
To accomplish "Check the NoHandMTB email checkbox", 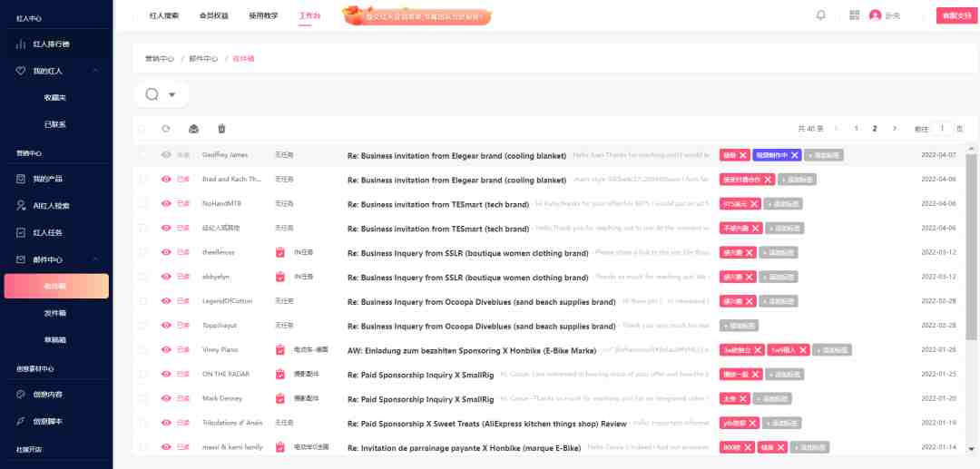I will [x=143, y=203].
